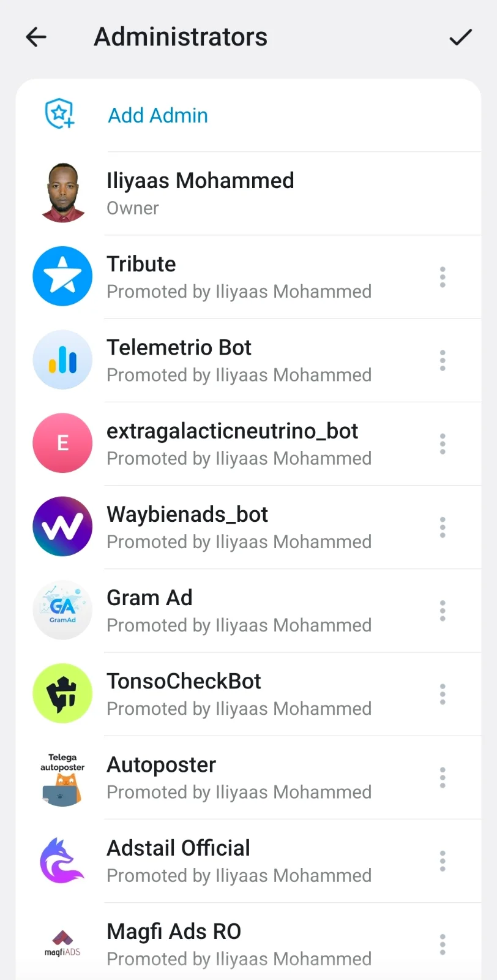Open Gram Ad's three-dot menu

(443, 611)
